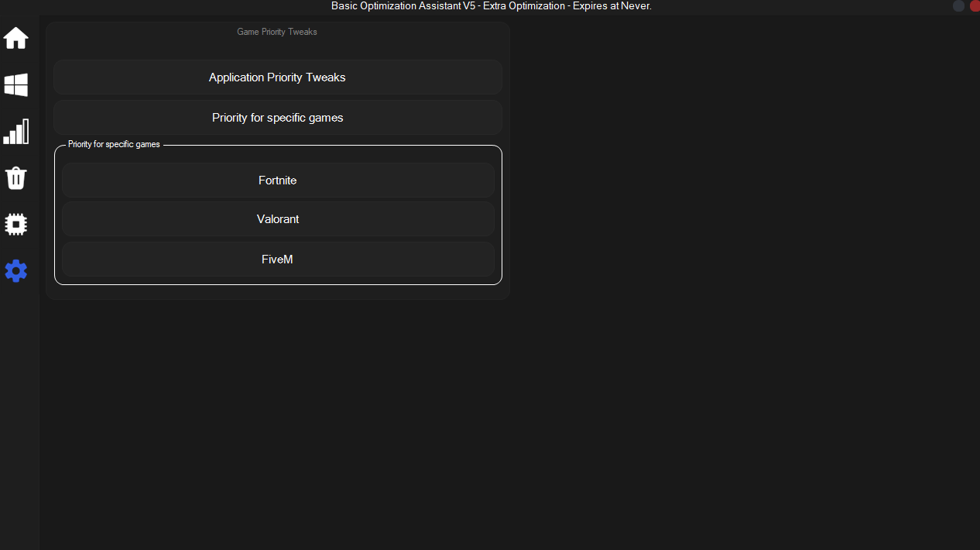Apply priority tweak for Valorant

coord(277,219)
